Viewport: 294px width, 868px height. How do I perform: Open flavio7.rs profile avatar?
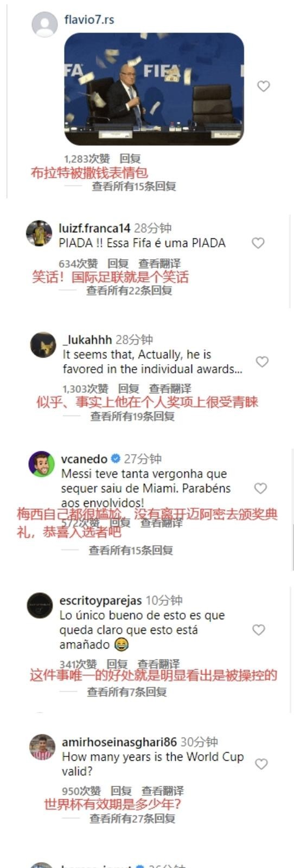(x=45, y=24)
